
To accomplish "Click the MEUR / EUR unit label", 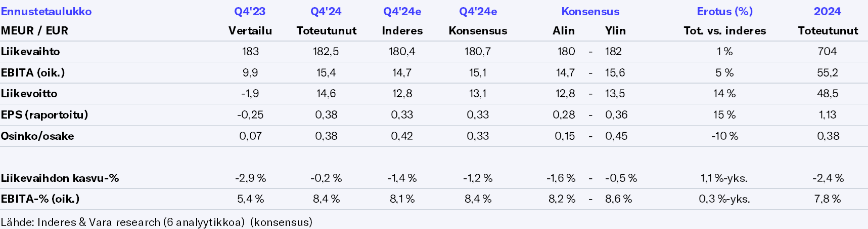I will (34, 30).
